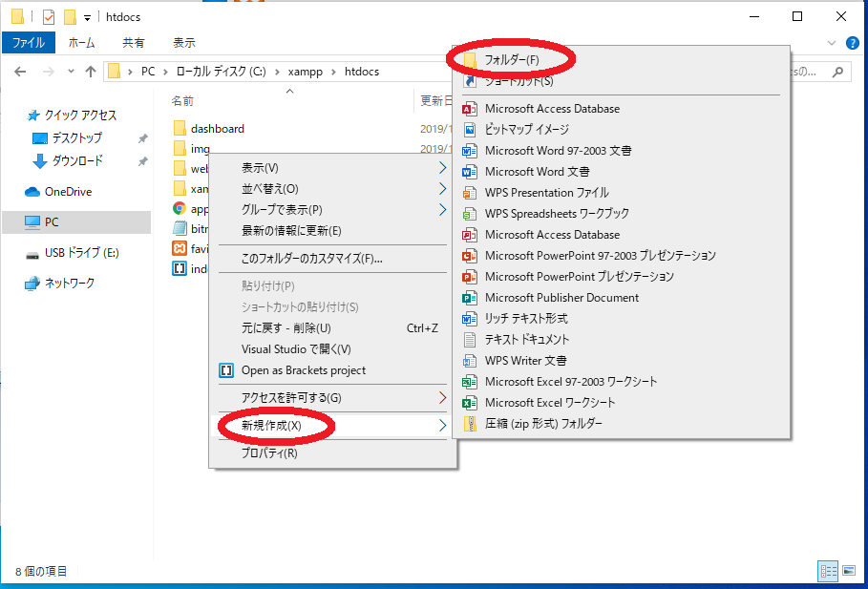
Task: Click the folder icon beside dashboard
Action: pos(180,129)
